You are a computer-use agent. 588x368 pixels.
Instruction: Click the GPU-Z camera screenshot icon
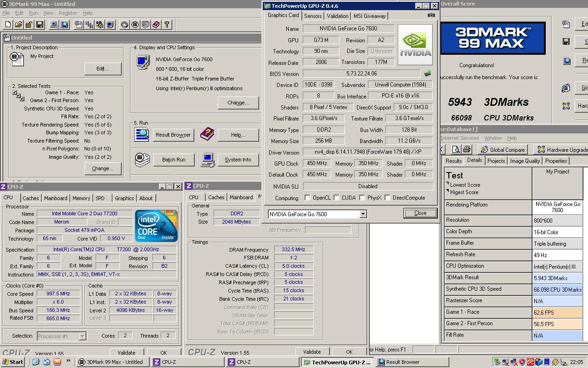pyautogui.click(x=431, y=15)
